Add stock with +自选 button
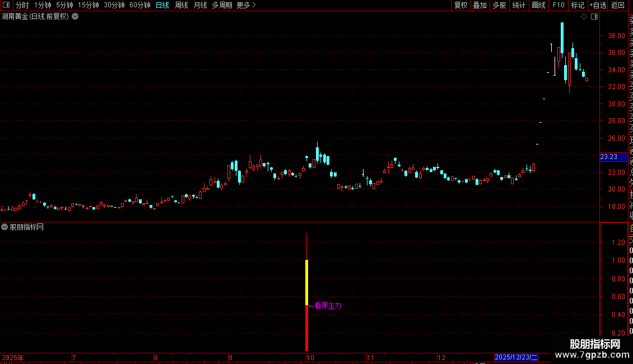The image size is (633, 364). [x=598, y=5]
